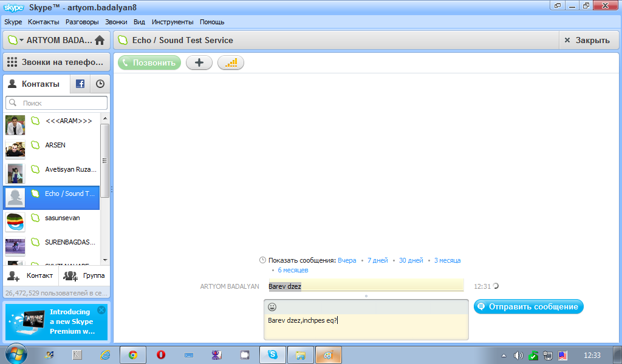Click the language flag tray icon
Viewport: 622px width, 364px height.
click(x=562, y=356)
